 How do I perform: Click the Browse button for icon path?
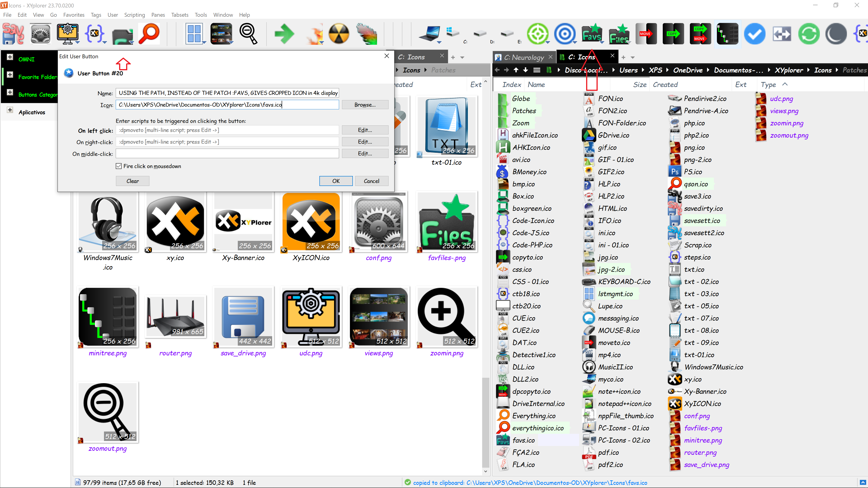[365, 105]
